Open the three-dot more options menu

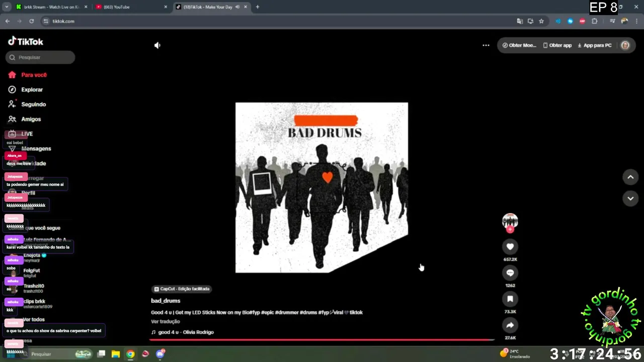point(486,45)
